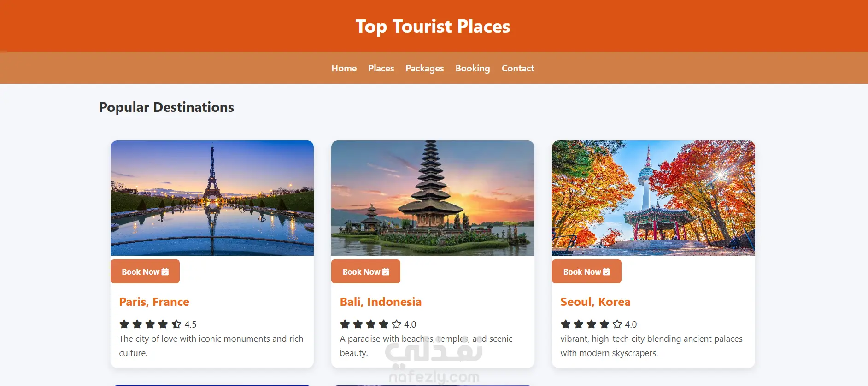The height and width of the screenshot is (386, 868).
Task: Click the Top Tourist Places site title
Action: coord(433,27)
